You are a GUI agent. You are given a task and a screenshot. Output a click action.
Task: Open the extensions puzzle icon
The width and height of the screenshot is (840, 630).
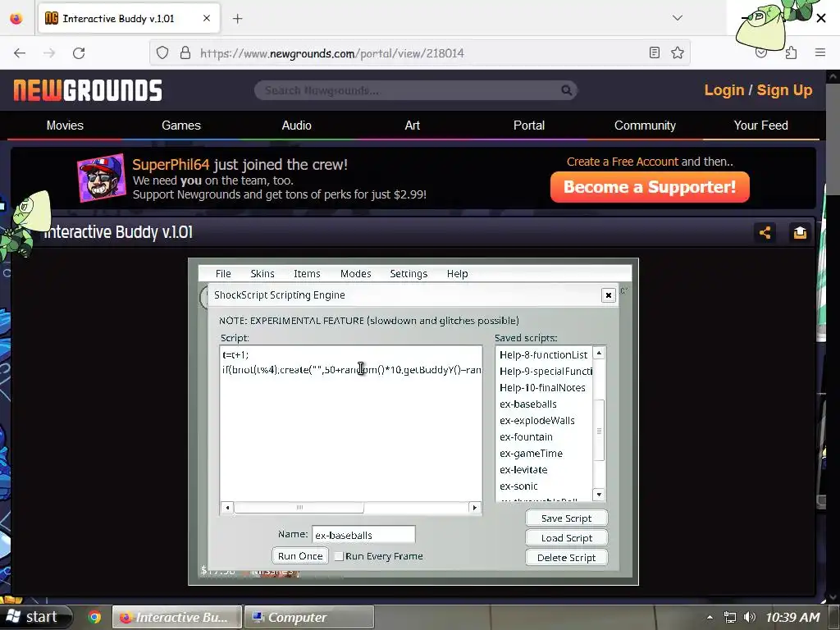pyautogui.click(x=791, y=52)
